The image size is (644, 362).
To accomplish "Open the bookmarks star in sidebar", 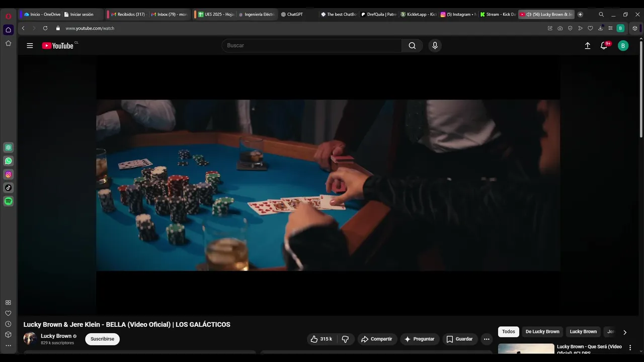I will pyautogui.click(x=8, y=43).
